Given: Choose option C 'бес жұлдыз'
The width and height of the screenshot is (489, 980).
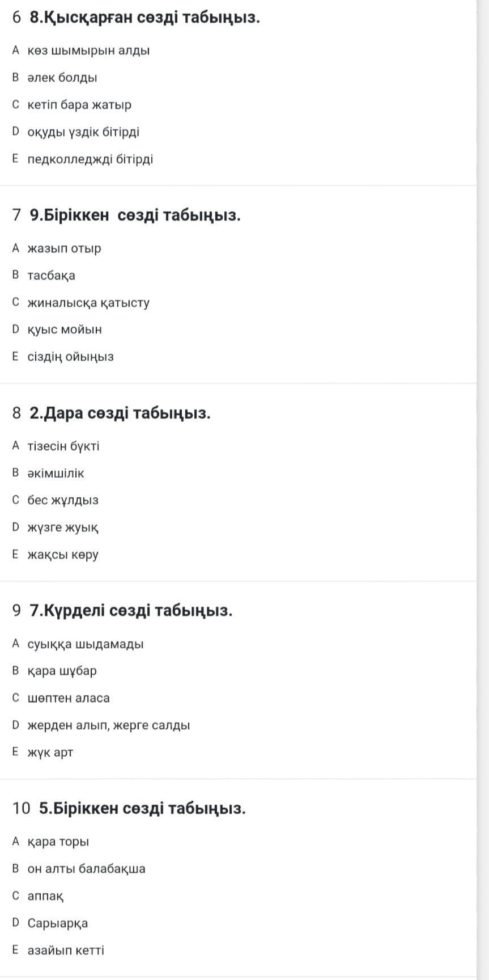Looking at the screenshot, I should pos(63,500).
